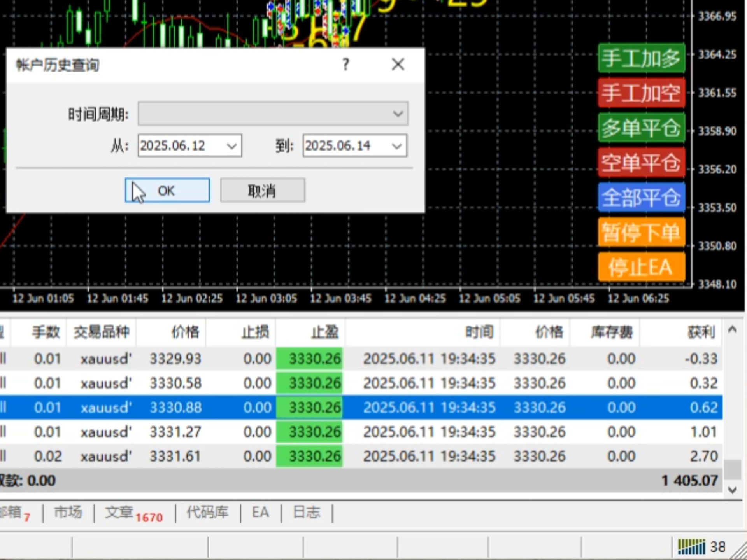Select highlighted row with price 3330.88
The width and height of the screenshot is (747, 560).
pos(361,407)
